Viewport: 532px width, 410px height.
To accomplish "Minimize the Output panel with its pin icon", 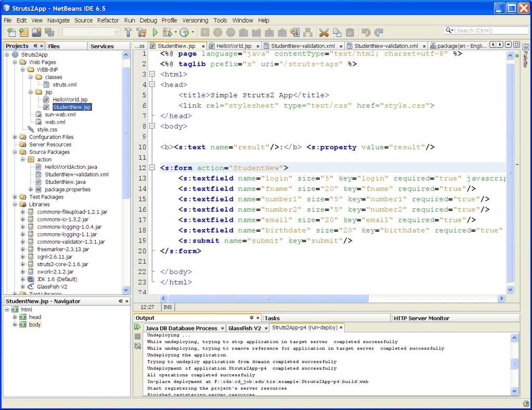I will [252, 318].
